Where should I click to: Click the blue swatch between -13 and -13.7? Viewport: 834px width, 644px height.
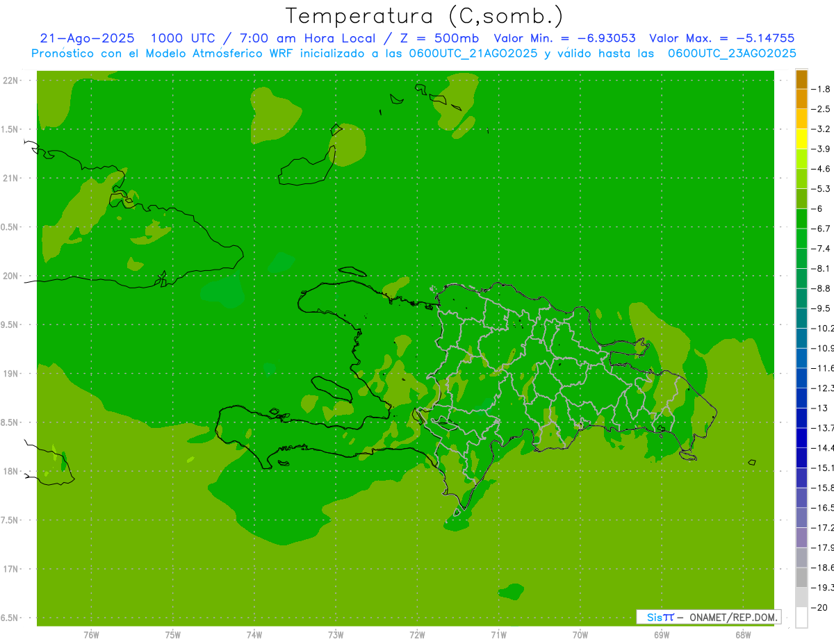click(801, 418)
